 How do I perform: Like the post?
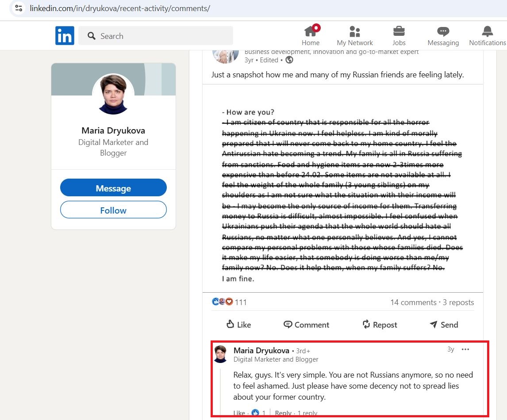(238, 325)
